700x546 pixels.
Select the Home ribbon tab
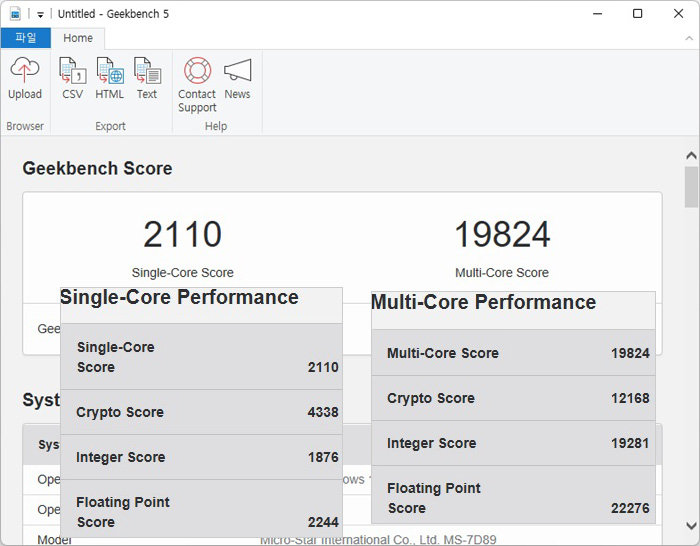78,38
